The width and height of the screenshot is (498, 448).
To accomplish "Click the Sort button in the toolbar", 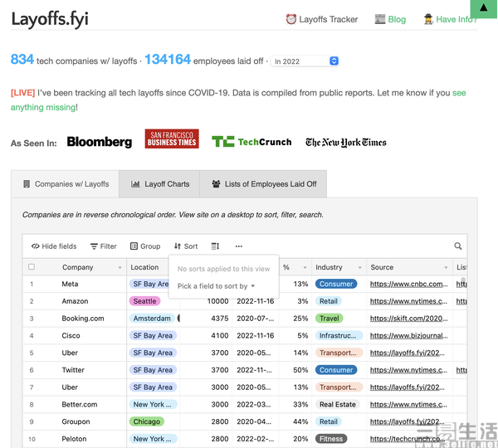I will [x=186, y=246].
